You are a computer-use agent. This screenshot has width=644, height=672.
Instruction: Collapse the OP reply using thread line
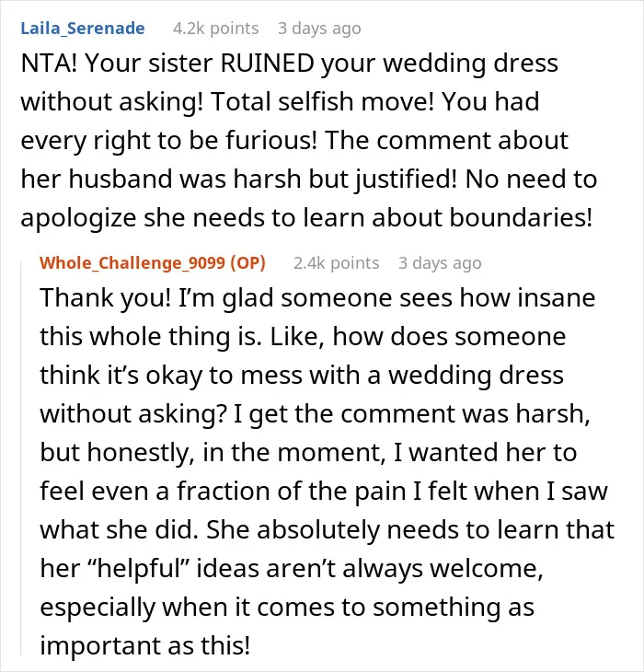point(21,458)
